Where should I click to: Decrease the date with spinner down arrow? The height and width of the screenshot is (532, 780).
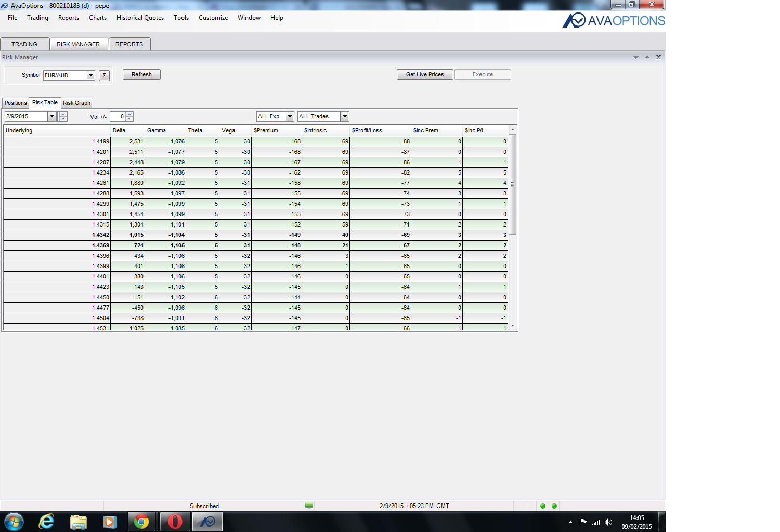63,119
